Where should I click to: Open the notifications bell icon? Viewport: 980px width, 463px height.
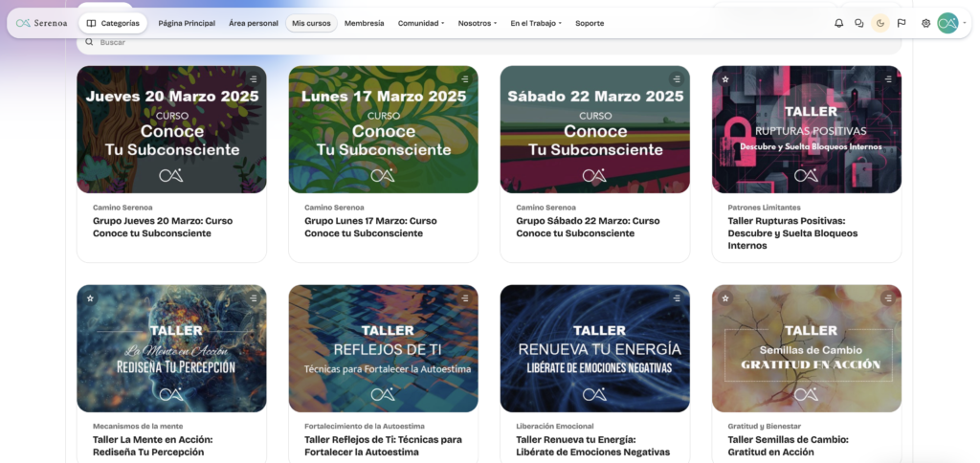[838, 23]
